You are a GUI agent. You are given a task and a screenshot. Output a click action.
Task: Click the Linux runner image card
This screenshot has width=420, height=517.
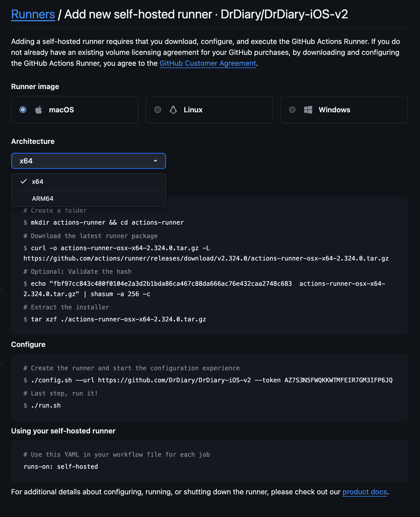[209, 110]
